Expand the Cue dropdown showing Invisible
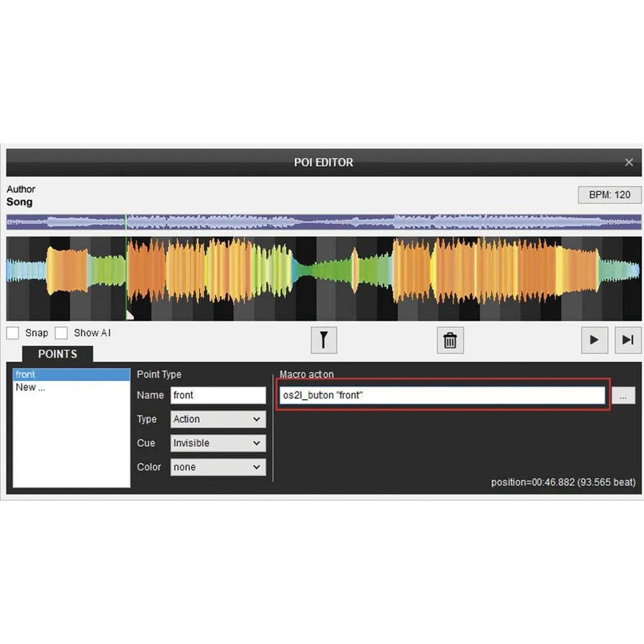The height and width of the screenshot is (644, 644). (x=218, y=443)
